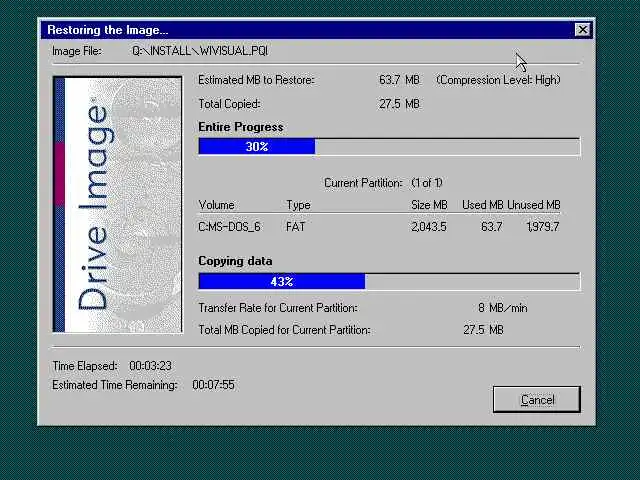
Task: Click the Drive Image logo banner
Action: pos(118,204)
